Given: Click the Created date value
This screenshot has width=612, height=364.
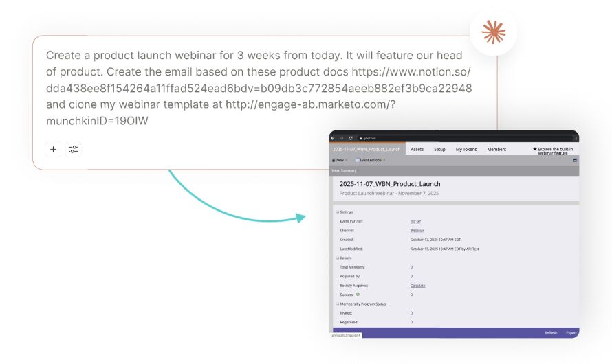Looking at the screenshot, I should pos(435,240).
